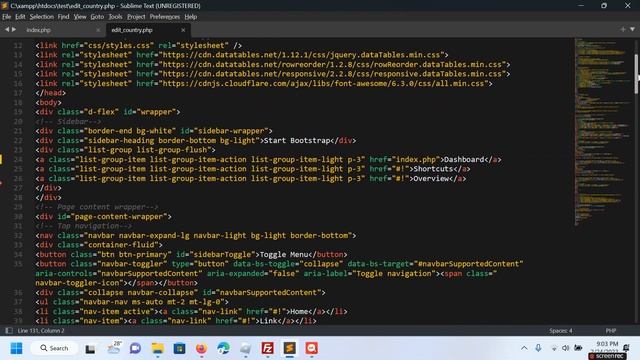Click the Sublime Text icon in title bar

pos(5,6)
